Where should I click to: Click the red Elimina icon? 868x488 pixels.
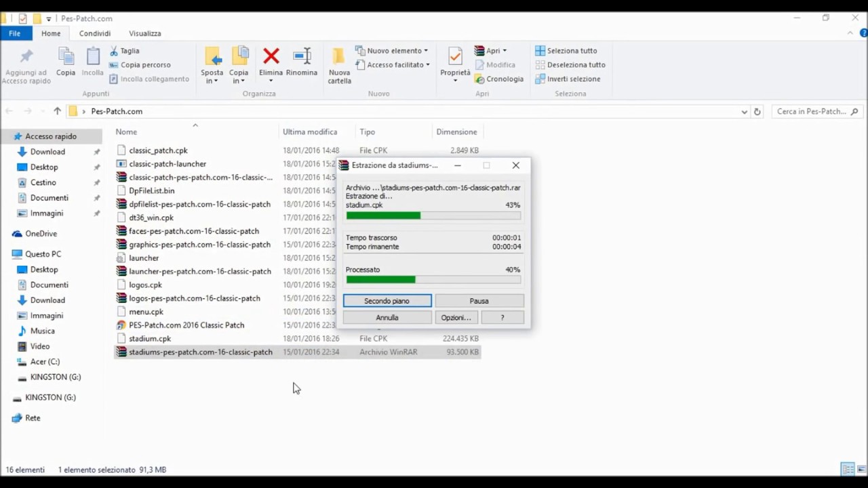pos(271,56)
